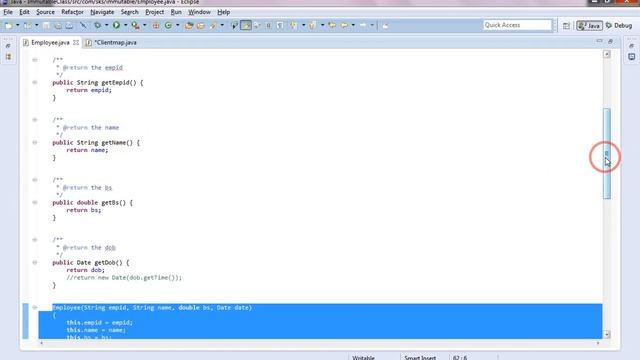Toggle Show Whitespace Characters button

click(x=280, y=25)
